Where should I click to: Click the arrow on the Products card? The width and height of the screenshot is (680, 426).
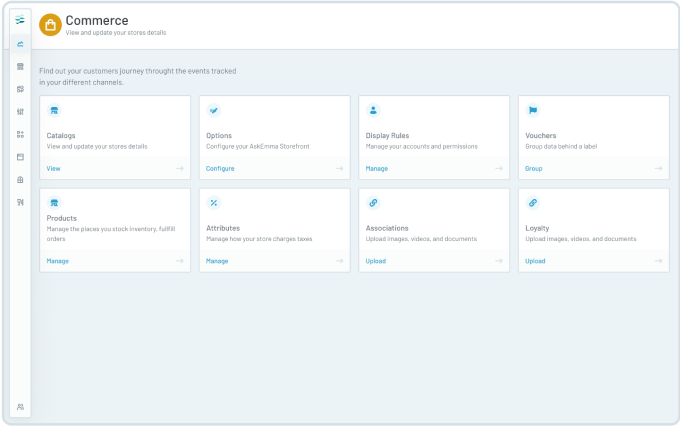click(x=180, y=261)
